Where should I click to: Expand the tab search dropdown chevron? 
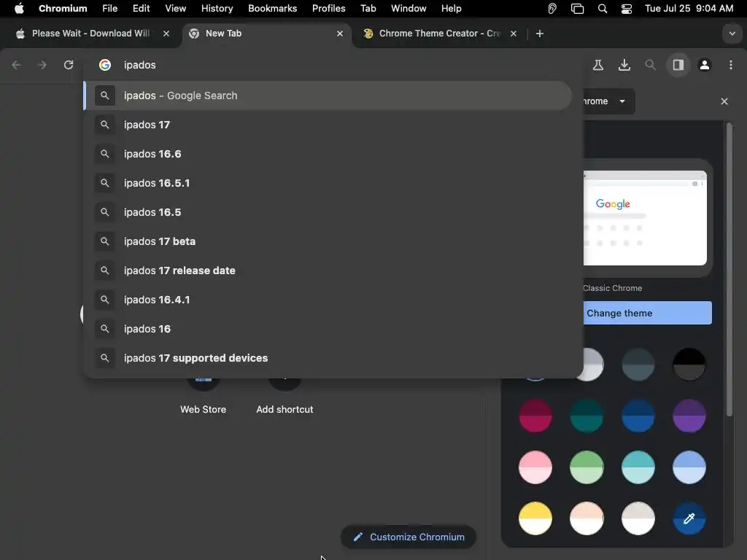[x=732, y=34]
